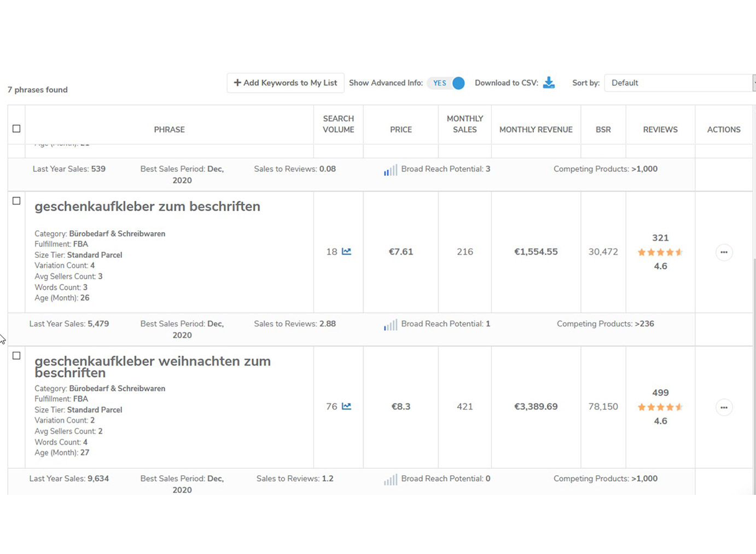This screenshot has width=756, height=554.
Task: Click price €7.61
Action: coord(401,252)
